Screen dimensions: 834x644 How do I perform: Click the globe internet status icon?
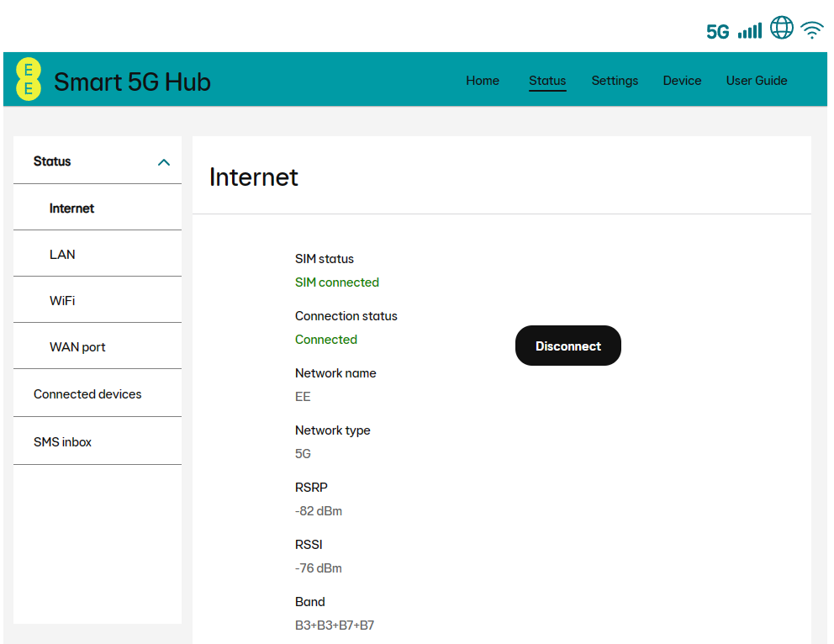click(x=782, y=27)
